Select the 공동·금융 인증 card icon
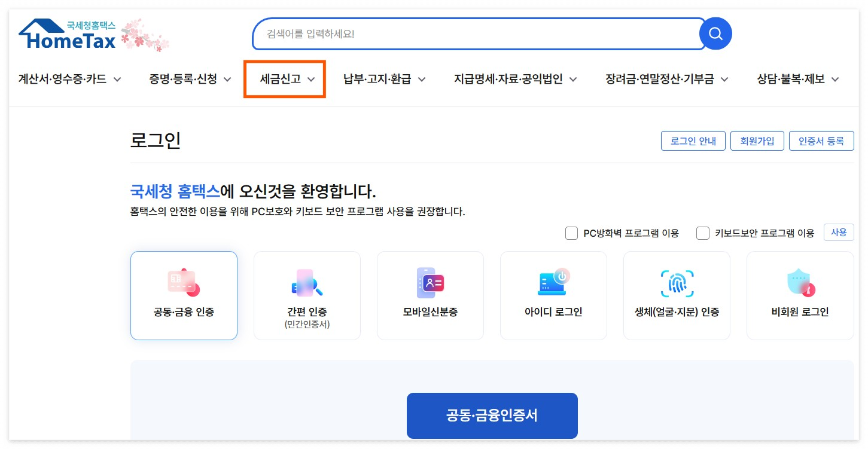Image resolution: width=868 pixels, height=449 pixels. pyautogui.click(x=184, y=283)
